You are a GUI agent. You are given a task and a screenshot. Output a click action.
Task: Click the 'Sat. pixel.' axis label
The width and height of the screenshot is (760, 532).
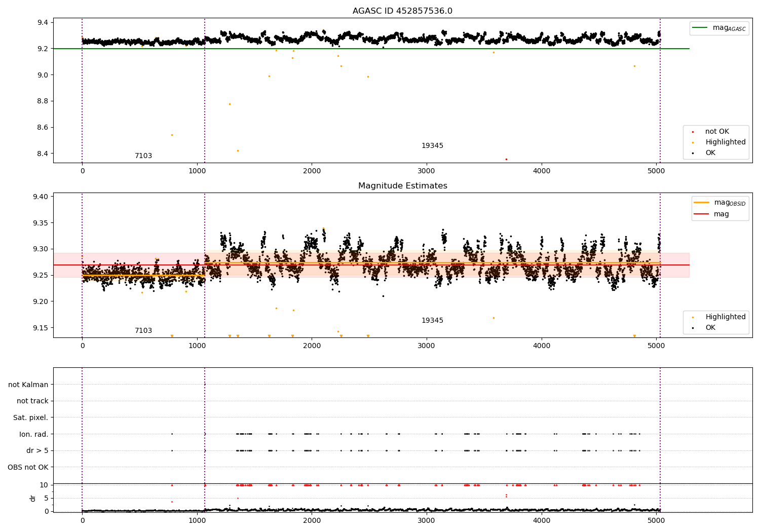(31, 417)
